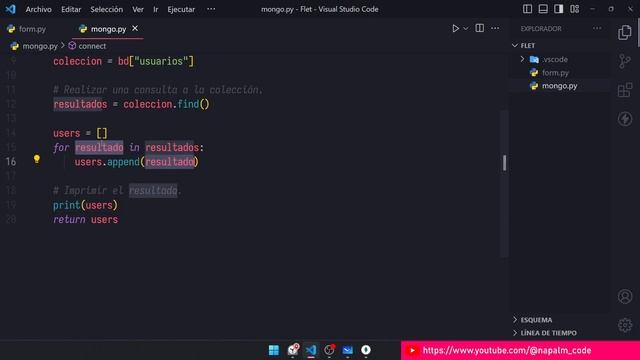The height and width of the screenshot is (360, 640).
Task: Split the editor to the right
Action: [x=480, y=28]
